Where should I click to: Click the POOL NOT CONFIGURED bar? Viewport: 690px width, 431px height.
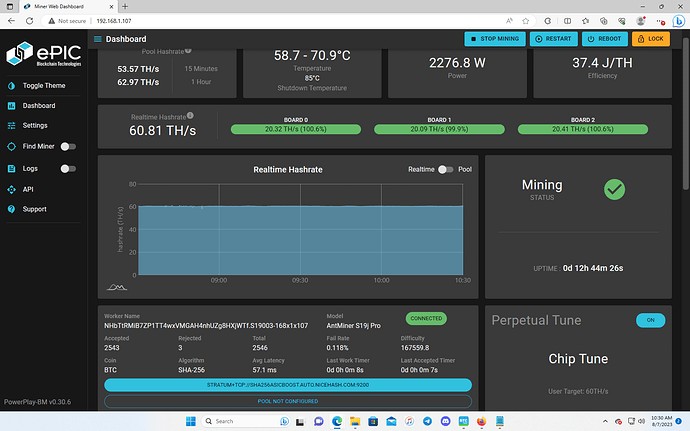click(288, 401)
